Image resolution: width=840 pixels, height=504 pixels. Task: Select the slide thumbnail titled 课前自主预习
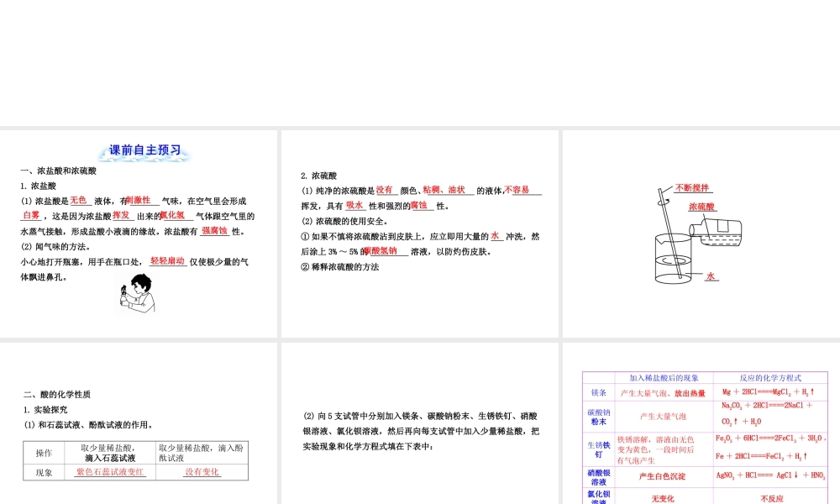[x=139, y=234]
